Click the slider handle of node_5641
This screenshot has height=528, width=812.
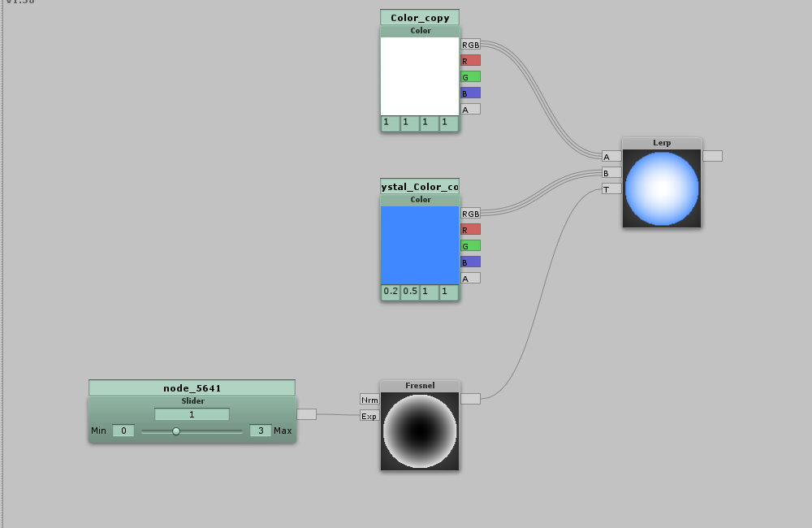pos(176,431)
